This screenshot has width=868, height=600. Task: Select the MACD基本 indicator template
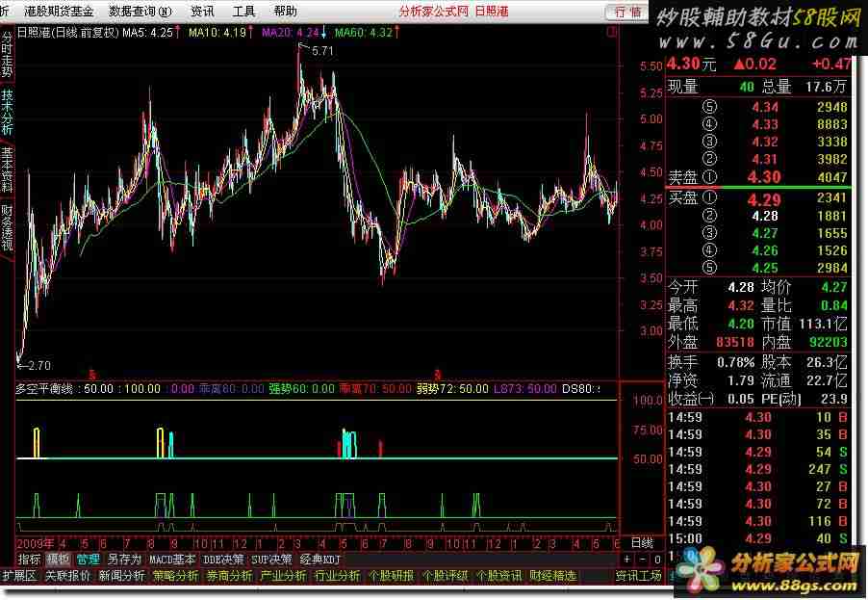point(172,560)
